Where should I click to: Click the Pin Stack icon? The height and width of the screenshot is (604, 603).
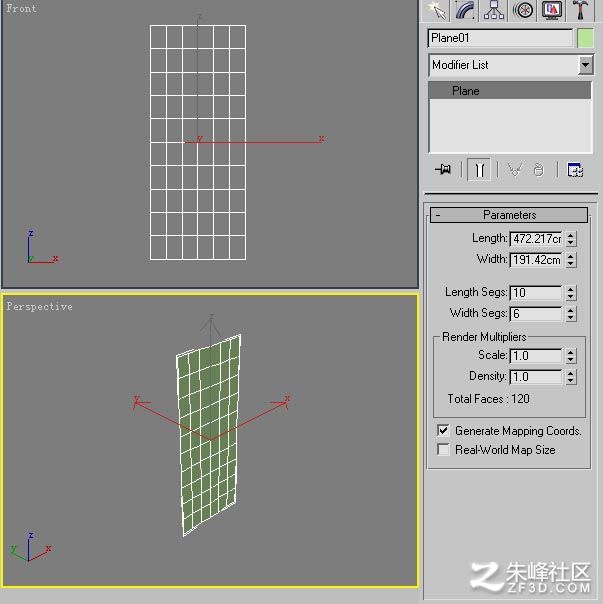click(443, 169)
